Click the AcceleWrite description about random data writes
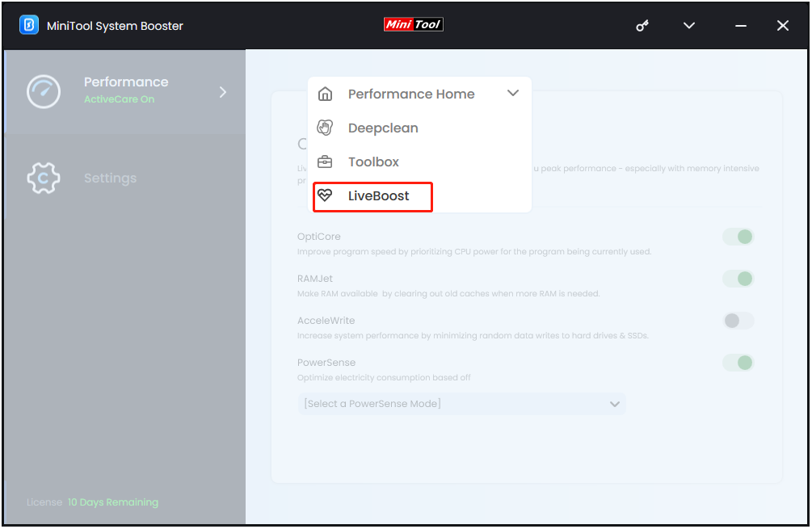The width and height of the screenshot is (812, 529). pyautogui.click(x=473, y=335)
